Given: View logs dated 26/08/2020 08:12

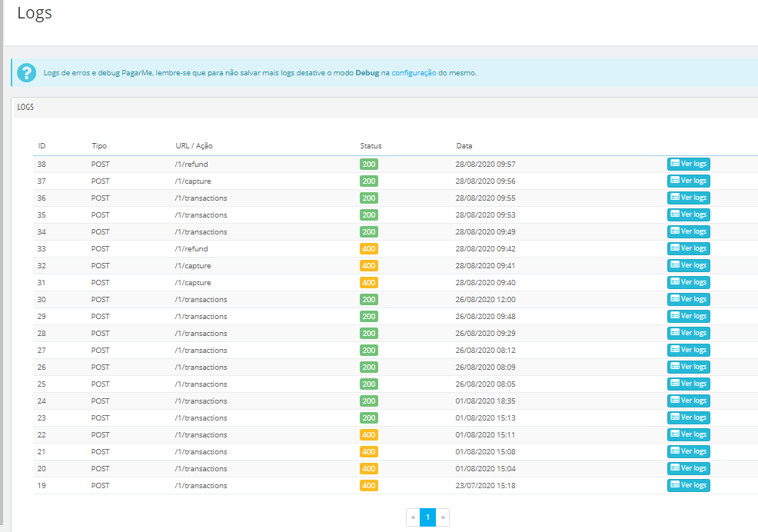Looking at the screenshot, I should click(x=688, y=350).
